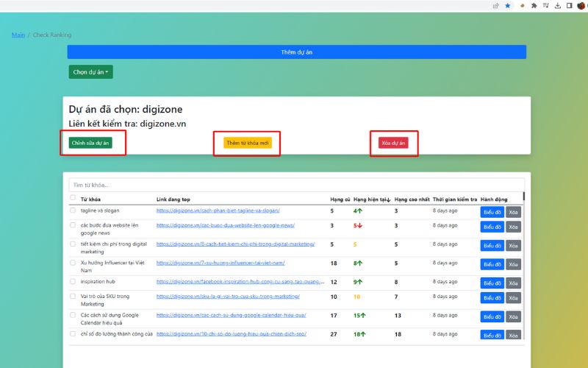Image resolution: width=588 pixels, height=368 pixels.
Task: Click the Từ khóa column header
Action: tap(90, 199)
